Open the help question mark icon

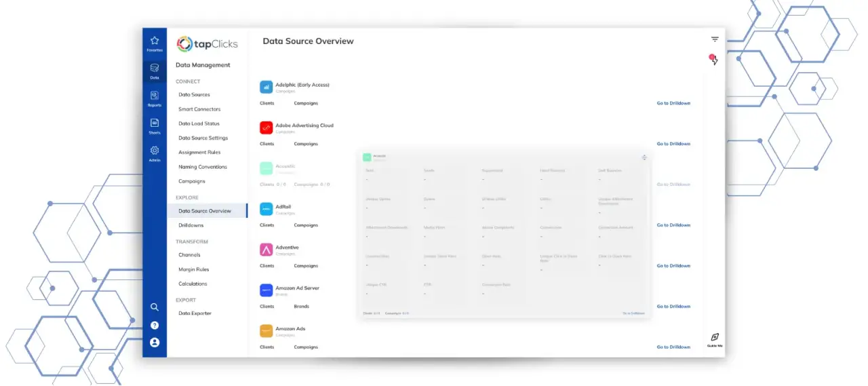tap(155, 326)
